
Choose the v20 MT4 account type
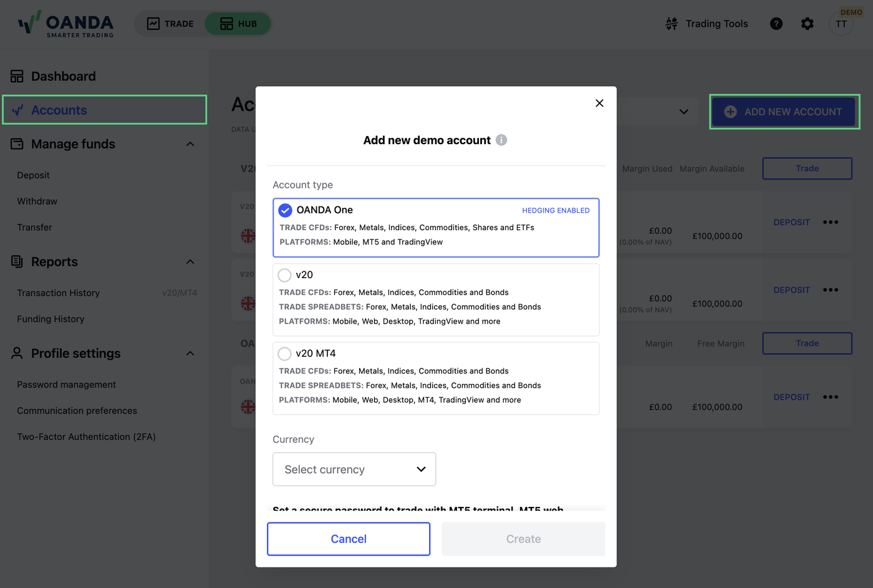[436, 378]
